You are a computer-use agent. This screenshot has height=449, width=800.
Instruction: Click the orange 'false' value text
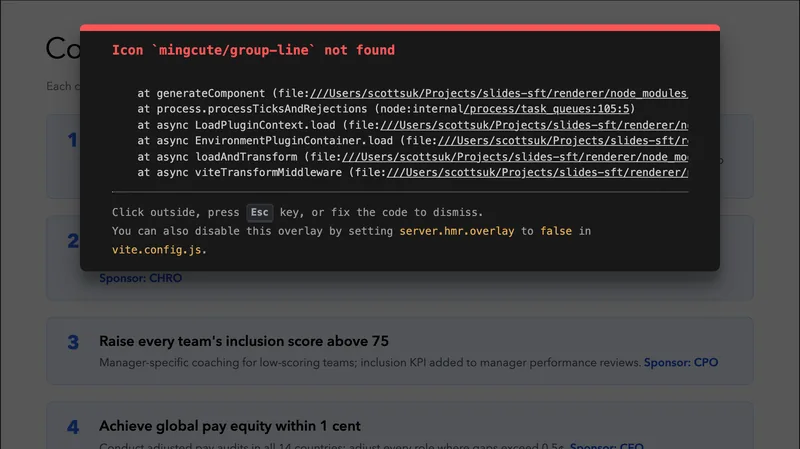pyautogui.click(x=556, y=231)
